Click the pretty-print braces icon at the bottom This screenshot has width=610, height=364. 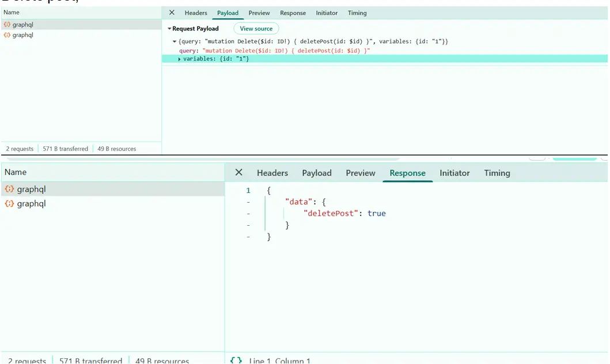tap(236, 360)
